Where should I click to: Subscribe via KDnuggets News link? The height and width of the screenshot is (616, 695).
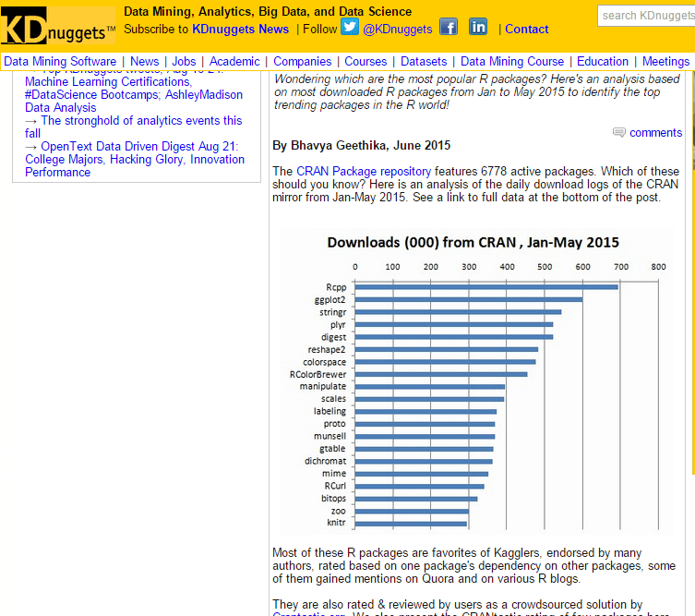coord(240,30)
